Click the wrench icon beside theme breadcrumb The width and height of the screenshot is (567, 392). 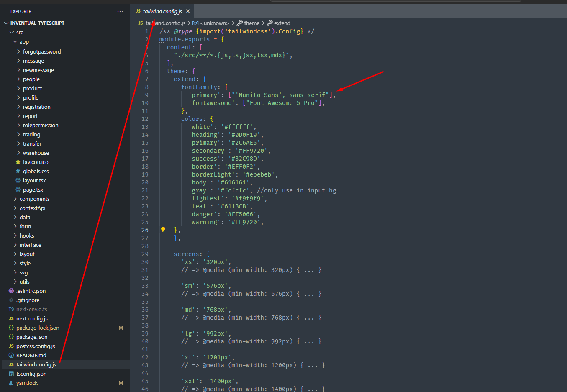(240, 23)
